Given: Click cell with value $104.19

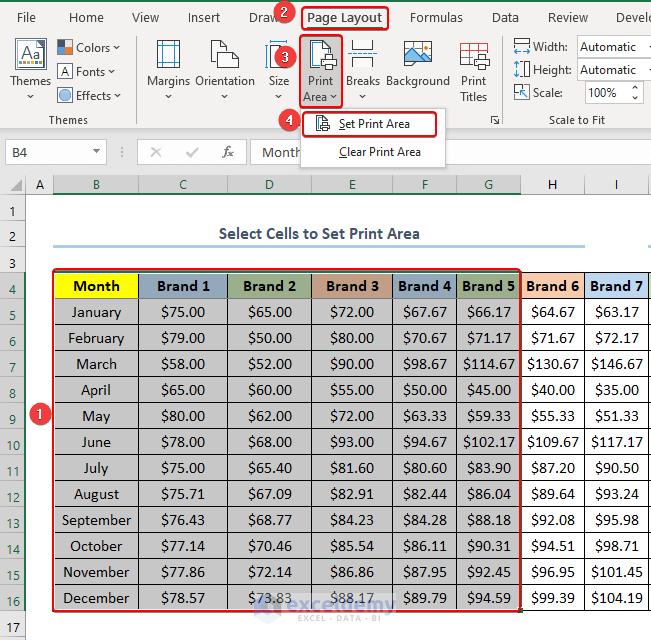Looking at the screenshot, I should [x=616, y=598].
